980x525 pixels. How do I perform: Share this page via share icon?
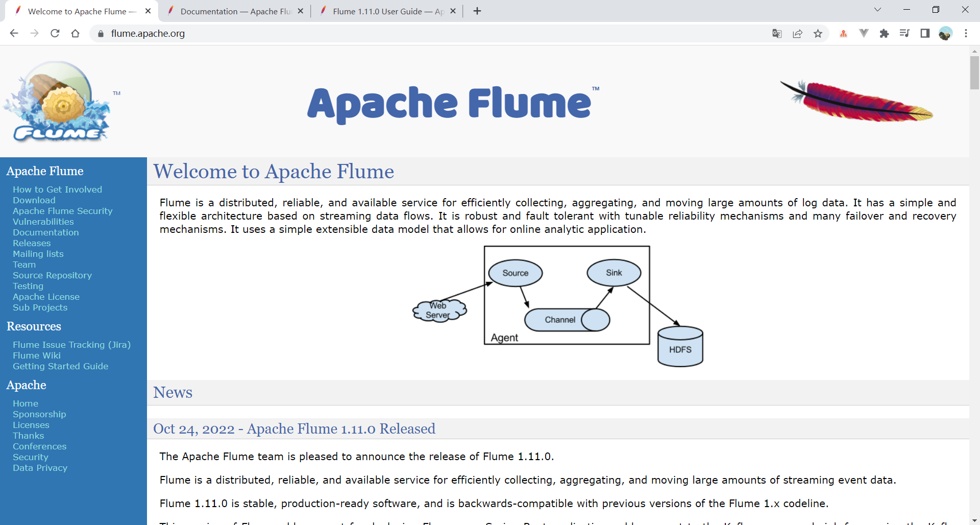797,33
